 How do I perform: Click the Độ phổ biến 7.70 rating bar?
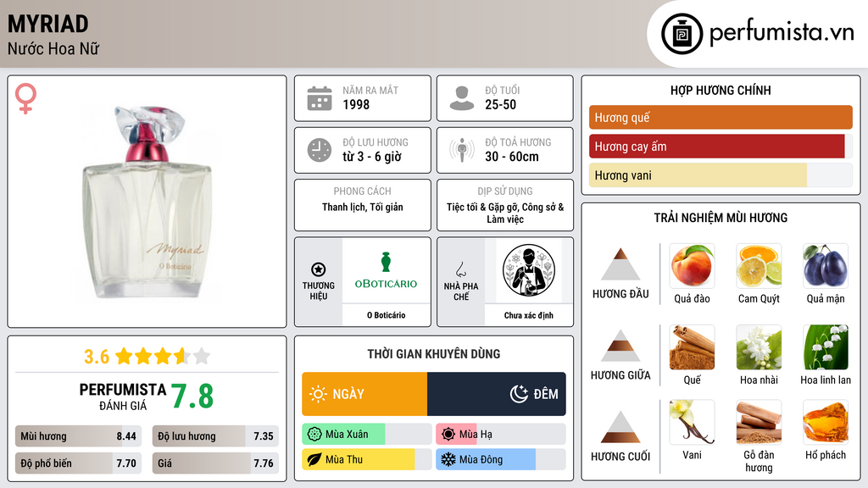tap(78, 463)
